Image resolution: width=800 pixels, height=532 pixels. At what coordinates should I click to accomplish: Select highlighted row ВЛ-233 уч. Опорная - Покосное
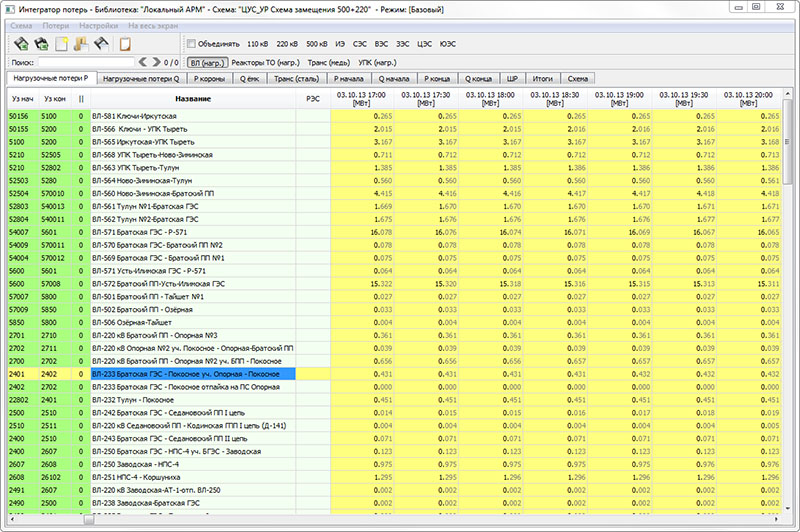tap(394, 374)
